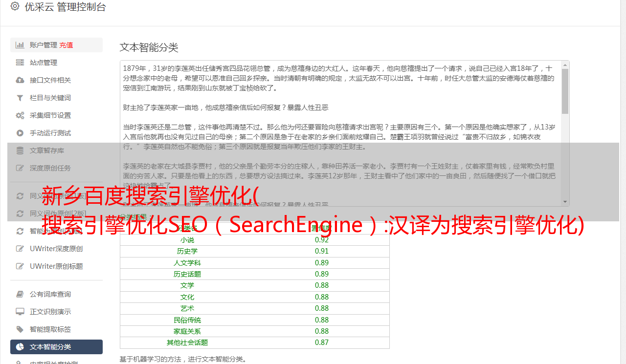Screen dimensions: 626x364
Task: Click the 艺术 category cell
Action: (x=187, y=308)
